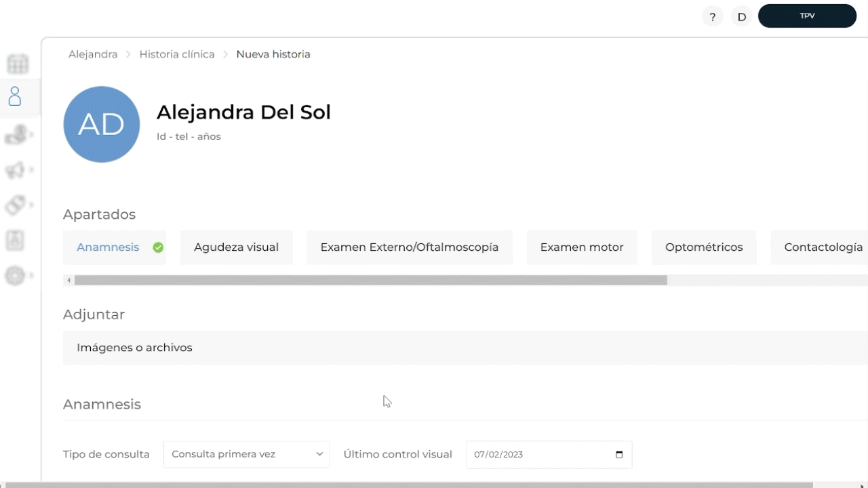Image resolution: width=868 pixels, height=488 pixels.
Task: Select the Anamnesis section tab
Action: 115,247
